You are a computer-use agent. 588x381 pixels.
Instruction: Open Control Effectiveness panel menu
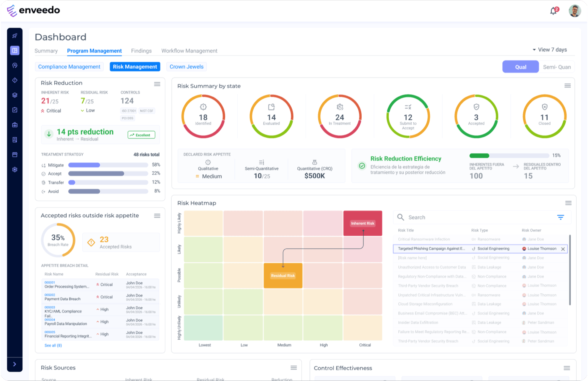tap(567, 368)
